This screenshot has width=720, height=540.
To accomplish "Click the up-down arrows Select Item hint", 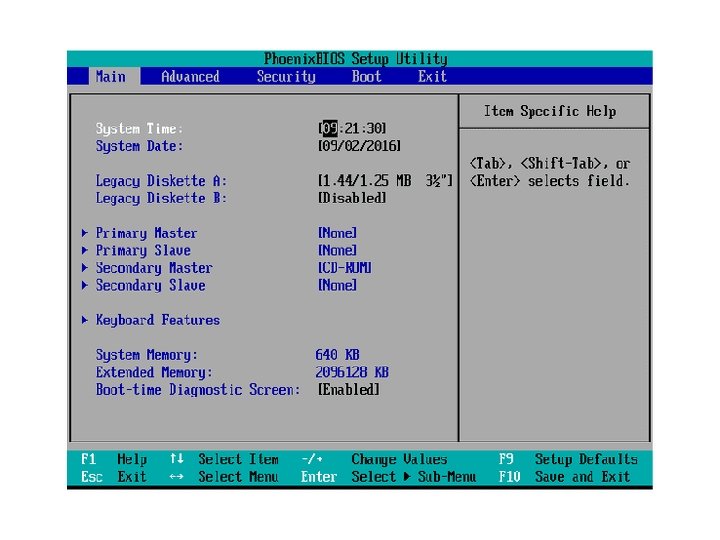I will pyautogui.click(x=224, y=459).
